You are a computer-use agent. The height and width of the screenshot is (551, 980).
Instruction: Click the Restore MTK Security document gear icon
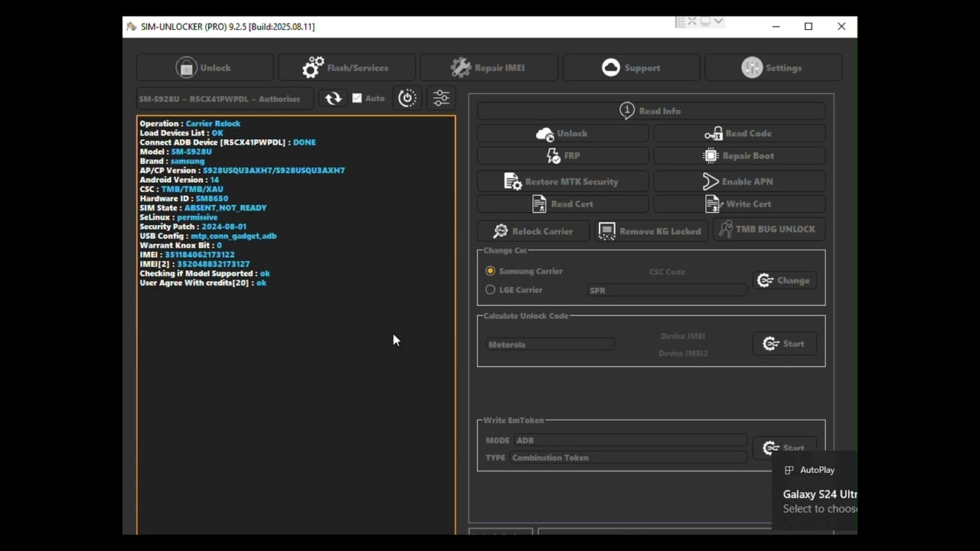[x=513, y=181]
